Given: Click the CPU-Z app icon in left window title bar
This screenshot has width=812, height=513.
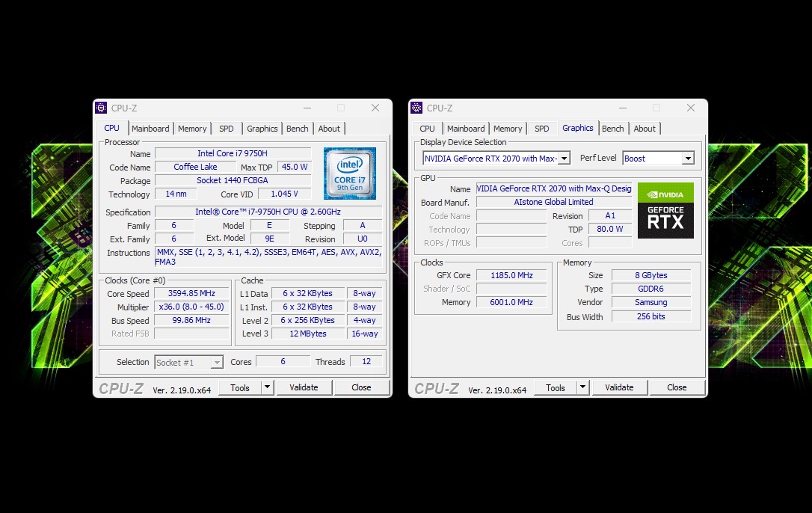Looking at the screenshot, I should click(x=101, y=108).
